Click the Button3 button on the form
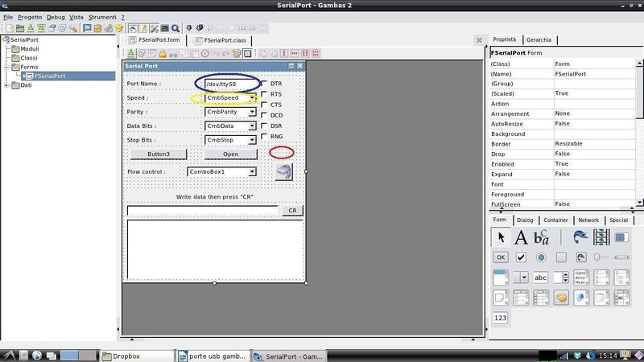Screen dimensions: 644x362 point(159,154)
